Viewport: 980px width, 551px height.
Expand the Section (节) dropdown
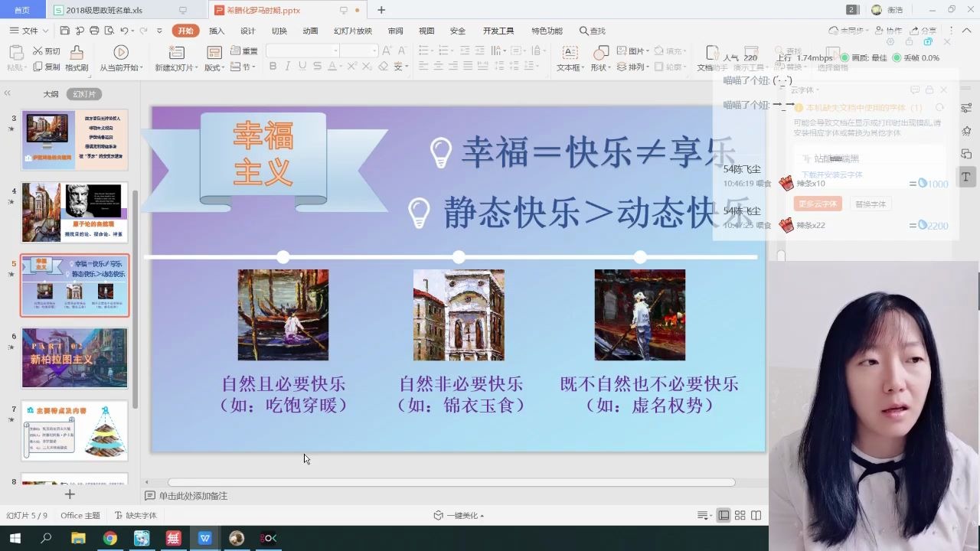coord(243,67)
